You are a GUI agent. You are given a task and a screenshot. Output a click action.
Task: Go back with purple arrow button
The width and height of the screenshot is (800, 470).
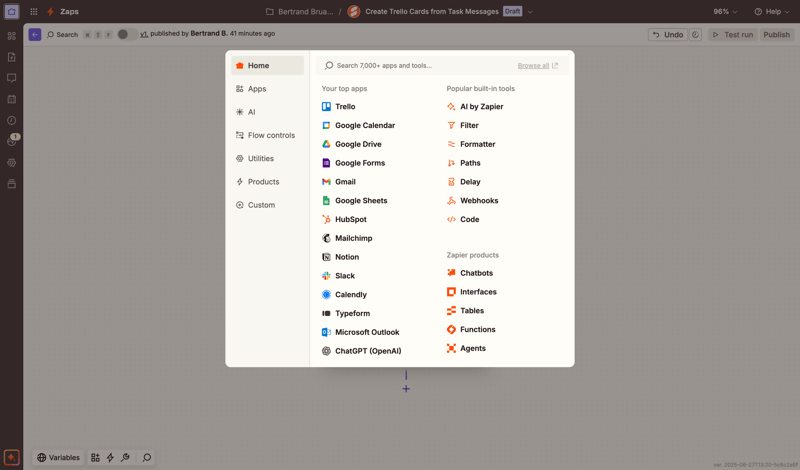tap(35, 35)
